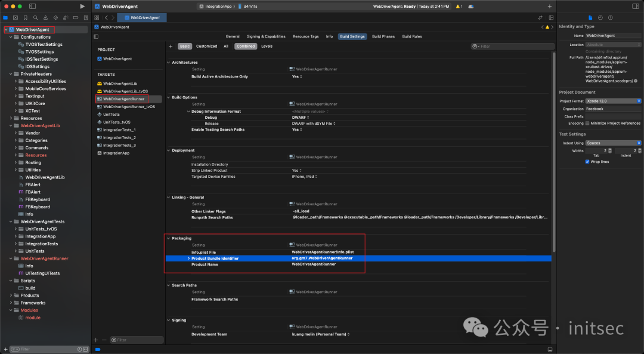The image size is (644, 354).
Task: Toggle the left navigator sidebar icon
Action: [x=32, y=6]
